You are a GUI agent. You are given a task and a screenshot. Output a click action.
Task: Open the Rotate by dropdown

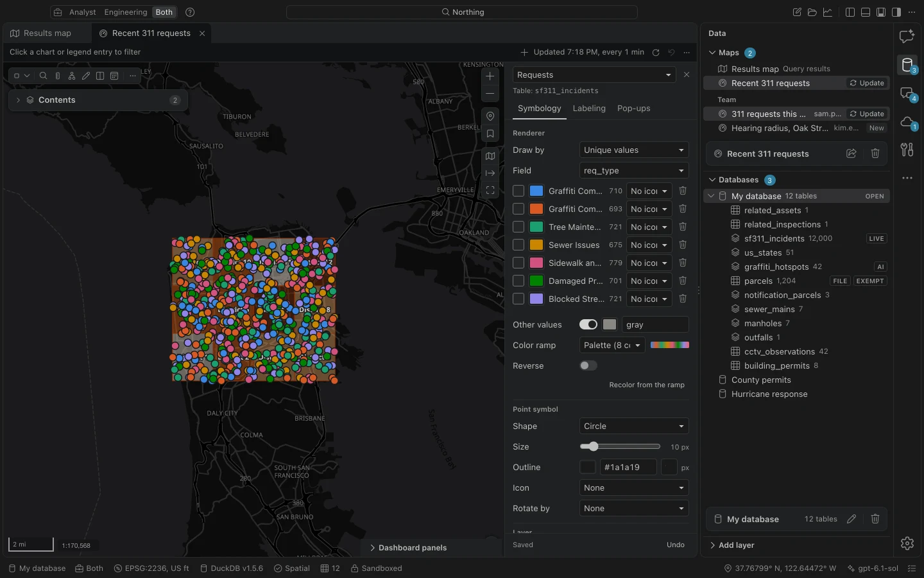click(x=634, y=508)
